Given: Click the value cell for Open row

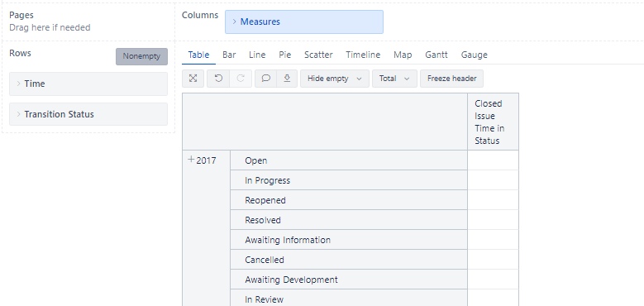Looking at the screenshot, I should (493, 160).
